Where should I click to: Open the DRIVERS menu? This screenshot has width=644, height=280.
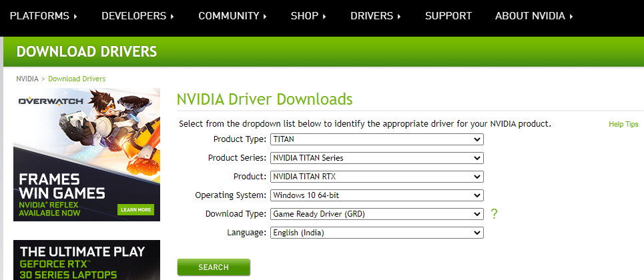[x=376, y=16]
